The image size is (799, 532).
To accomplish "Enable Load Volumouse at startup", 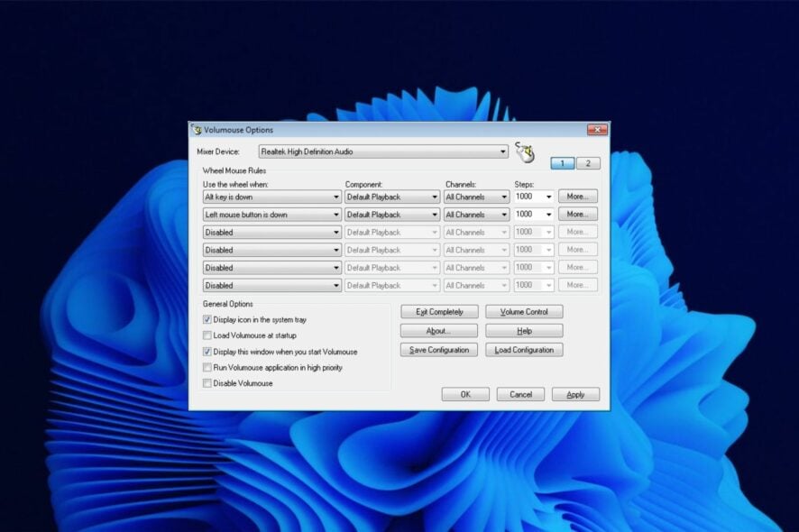I will tap(207, 335).
